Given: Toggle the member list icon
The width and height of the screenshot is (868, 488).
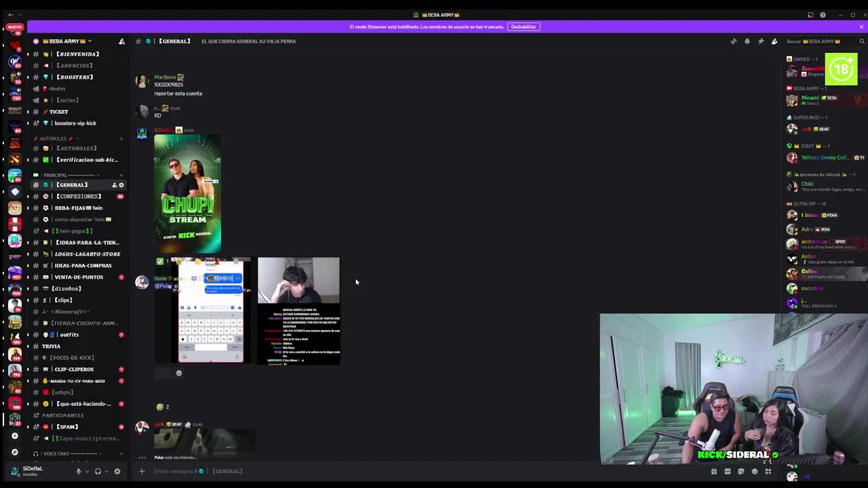Looking at the screenshot, I should pos(774,41).
